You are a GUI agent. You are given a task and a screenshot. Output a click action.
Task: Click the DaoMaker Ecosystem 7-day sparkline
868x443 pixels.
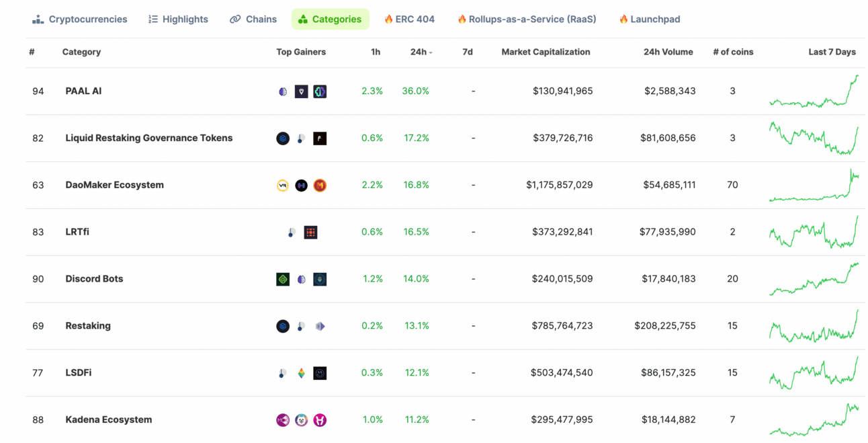pyautogui.click(x=814, y=186)
